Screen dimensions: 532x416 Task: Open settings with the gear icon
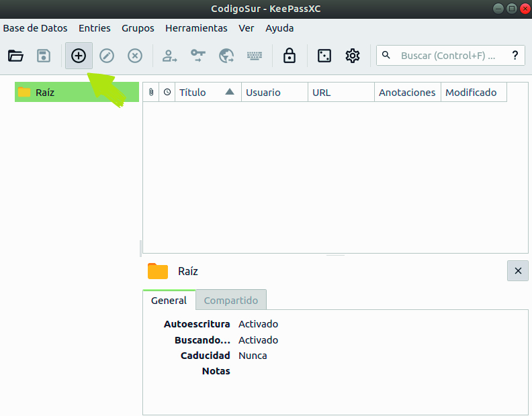coord(353,56)
